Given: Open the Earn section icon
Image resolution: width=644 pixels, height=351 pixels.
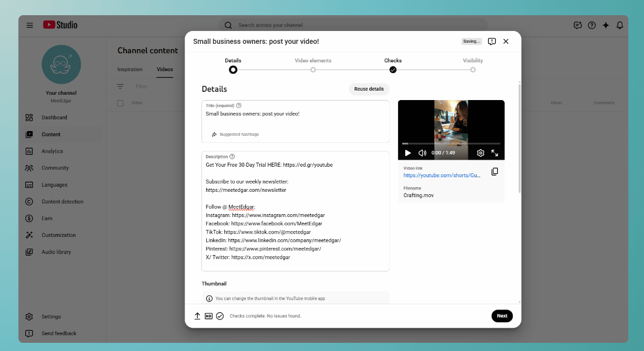Looking at the screenshot, I should [x=29, y=218].
